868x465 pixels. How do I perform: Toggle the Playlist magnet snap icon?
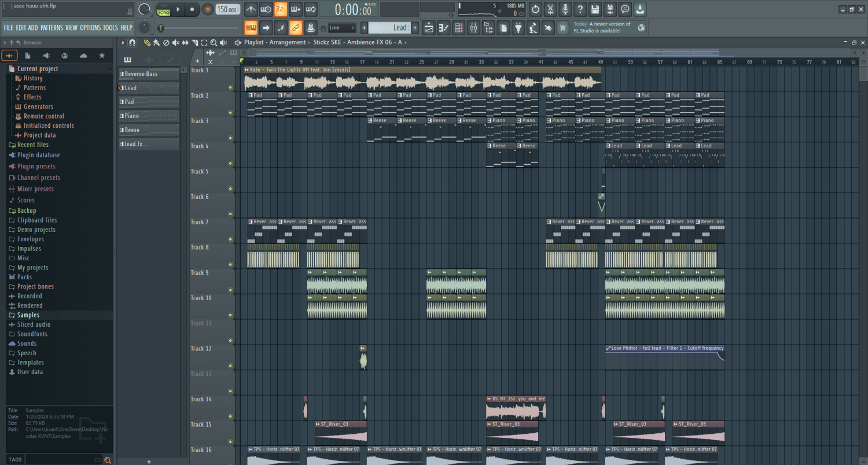coord(132,43)
